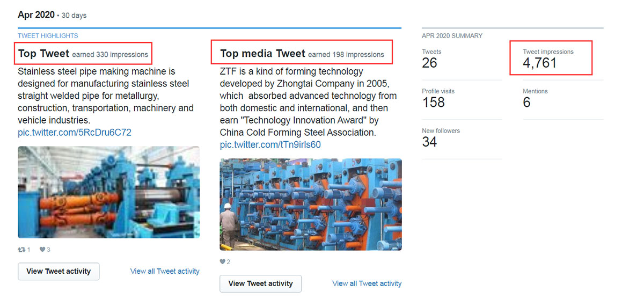644x299 pixels.
Task: Open the stainless steel pipe machine image
Action: pyautogui.click(x=109, y=192)
